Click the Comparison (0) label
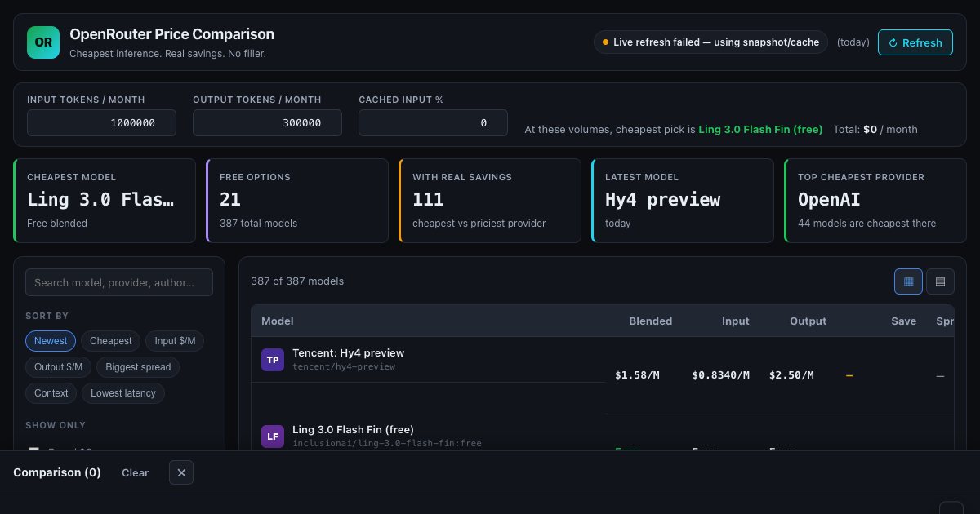This screenshot has height=514, width=980. (57, 472)
